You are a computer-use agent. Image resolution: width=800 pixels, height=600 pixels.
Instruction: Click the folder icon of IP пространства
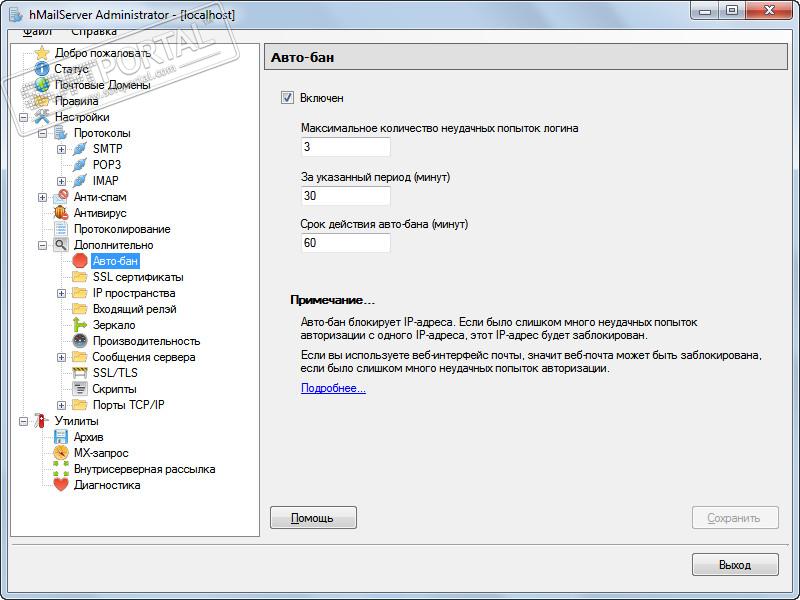[x=80, y=293]
